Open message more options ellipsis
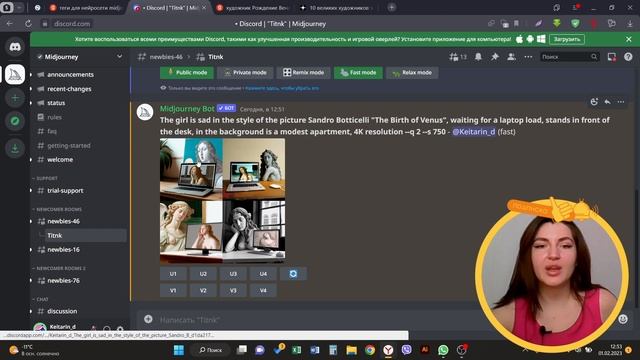Screen dimensions: 640x360 coord(621,102)
